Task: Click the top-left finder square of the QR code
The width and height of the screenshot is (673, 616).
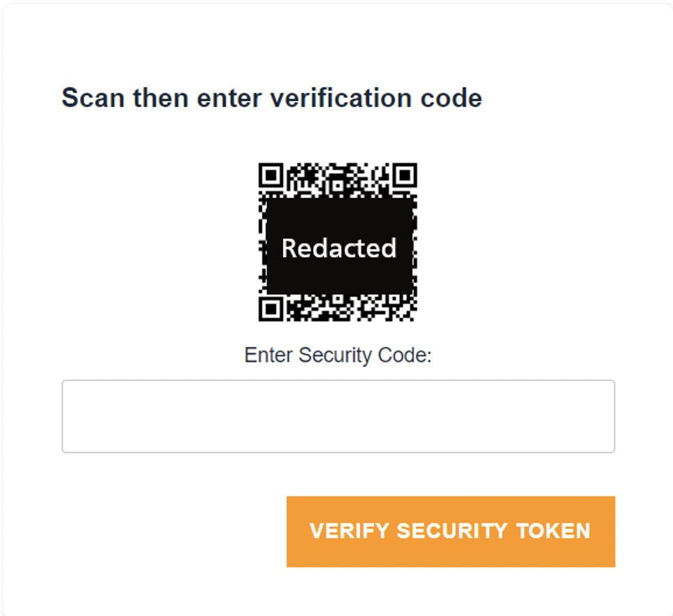Action: coord(272,176)
